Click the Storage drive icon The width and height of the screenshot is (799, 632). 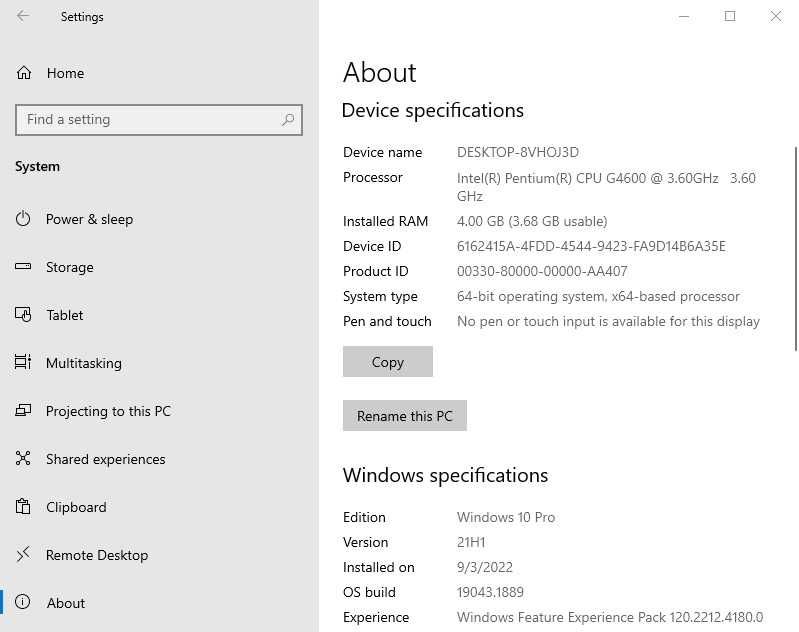tap(24, 267)
